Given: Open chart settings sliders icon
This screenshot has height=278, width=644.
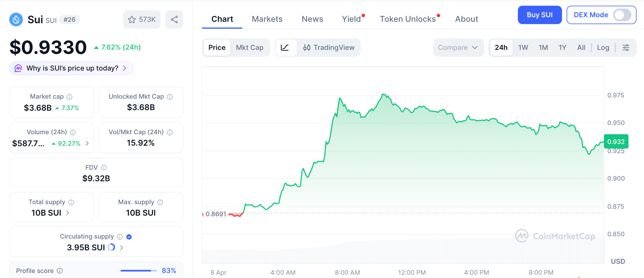Looking at the screenshot, I should click(626, 47).
